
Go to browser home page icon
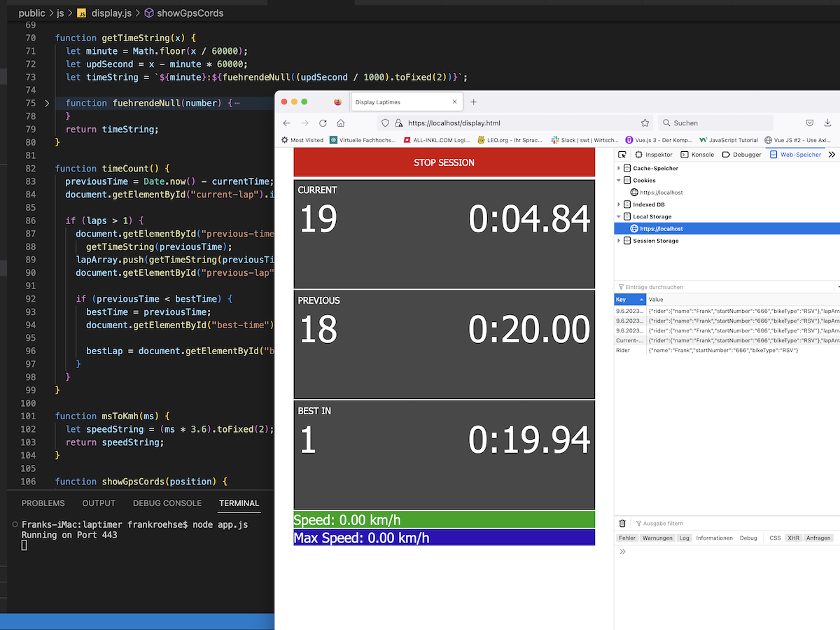(341, 123)
